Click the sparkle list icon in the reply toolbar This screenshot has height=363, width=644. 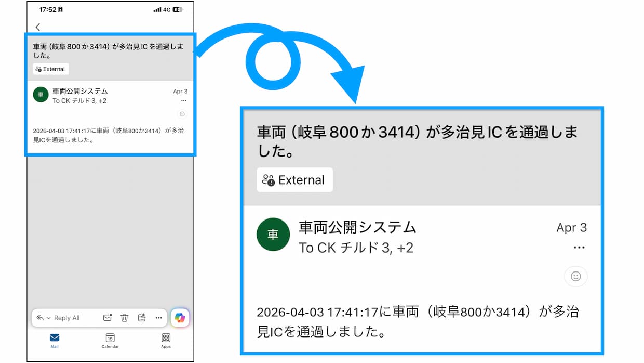[x=142, y=318]
